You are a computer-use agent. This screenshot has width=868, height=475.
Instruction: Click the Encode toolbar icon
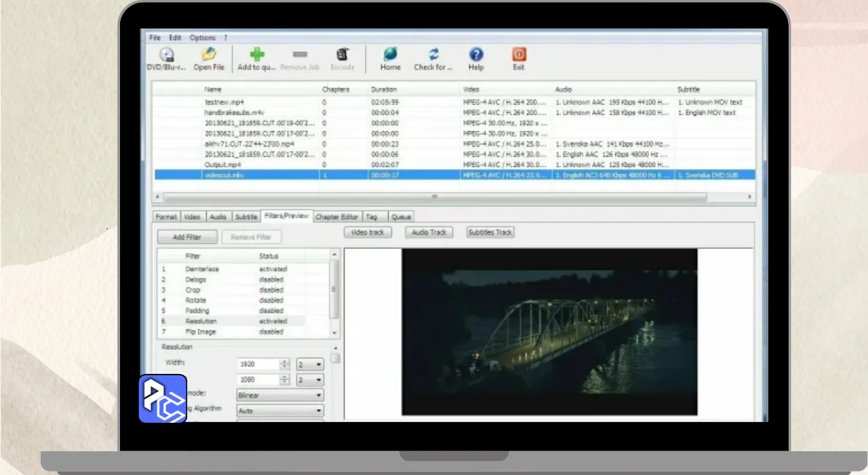pyautogui.click(x=342, y=56)
